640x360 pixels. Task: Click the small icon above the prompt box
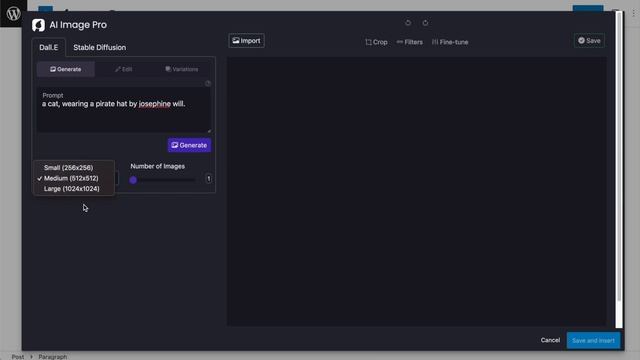tap(208, 83)
